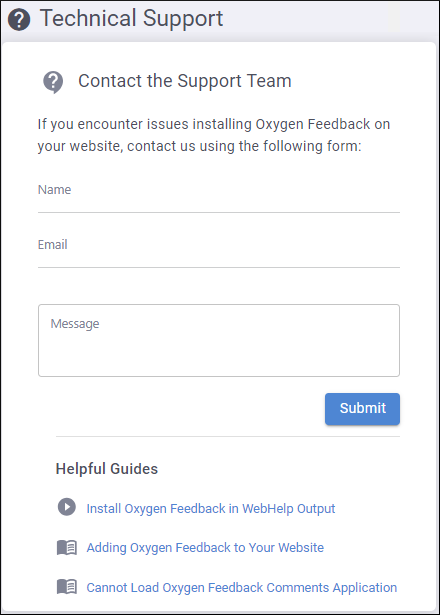Click the 'Message' placeholder text
440x615 pixels.
[x=75, y=324]
